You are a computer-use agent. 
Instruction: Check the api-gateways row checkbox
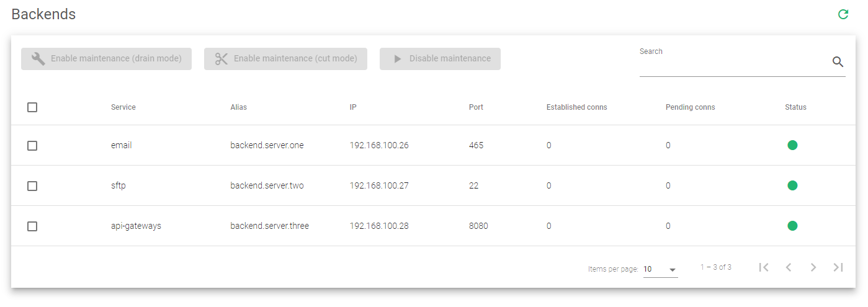tap(32, 226)
